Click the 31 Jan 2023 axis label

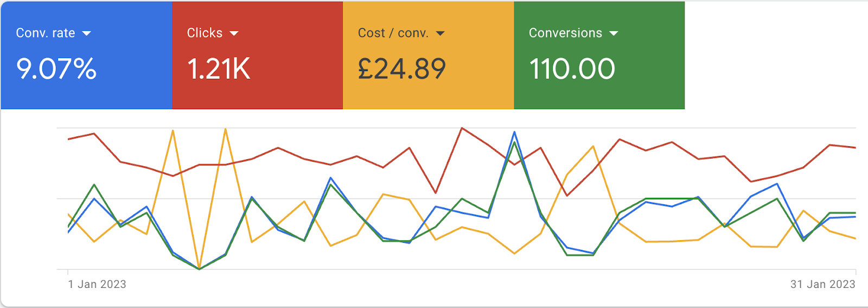coord(822,284)
